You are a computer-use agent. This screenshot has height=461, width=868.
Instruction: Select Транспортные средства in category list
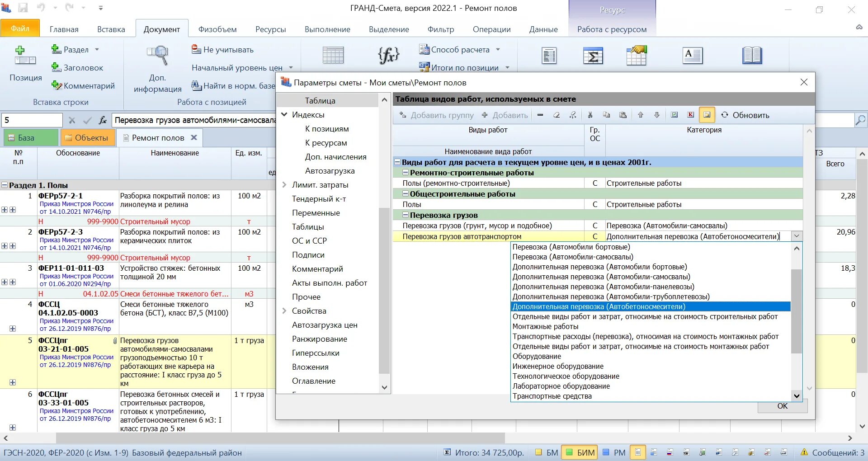click(552, 396)
